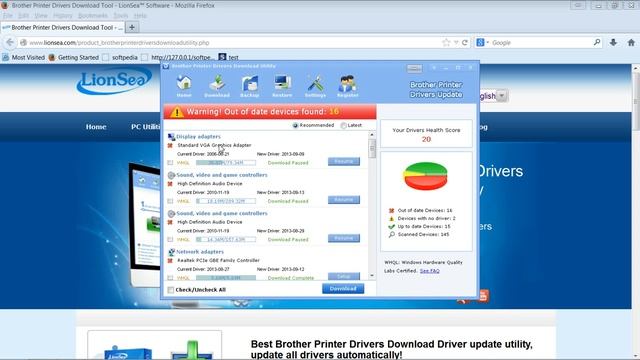This screenshot has width=640, height=360.
Task: Open the Getting Started bookmark
Action: [x=73, y=58]
